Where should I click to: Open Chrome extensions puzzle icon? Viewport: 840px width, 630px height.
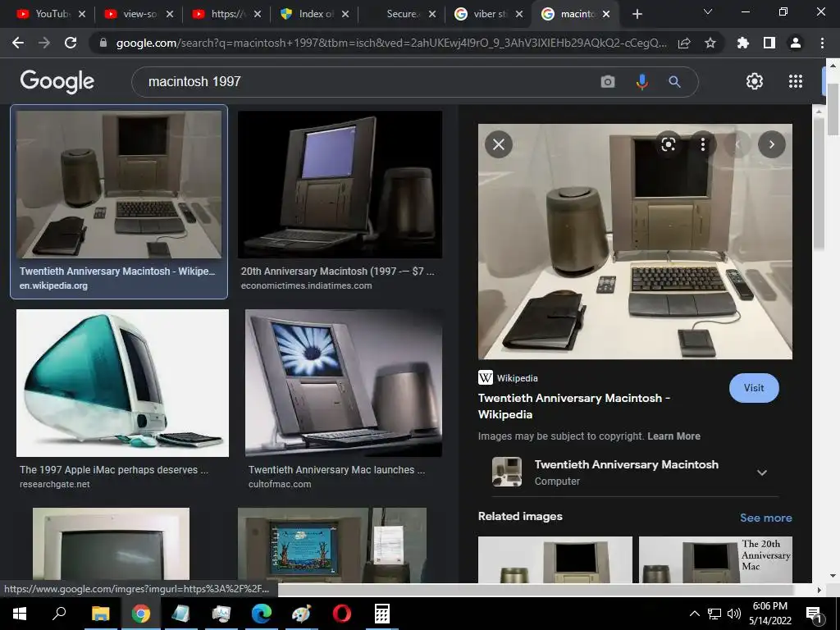point(742,43)
